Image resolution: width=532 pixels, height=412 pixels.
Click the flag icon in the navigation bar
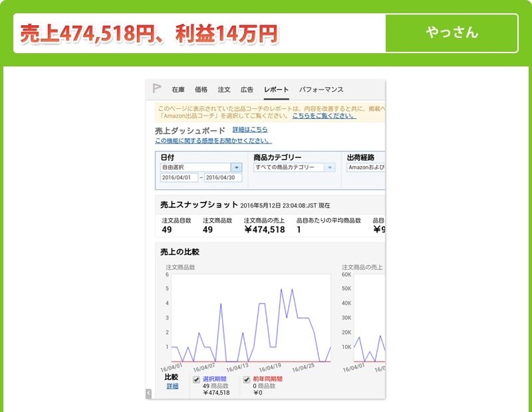pos(157,88)
